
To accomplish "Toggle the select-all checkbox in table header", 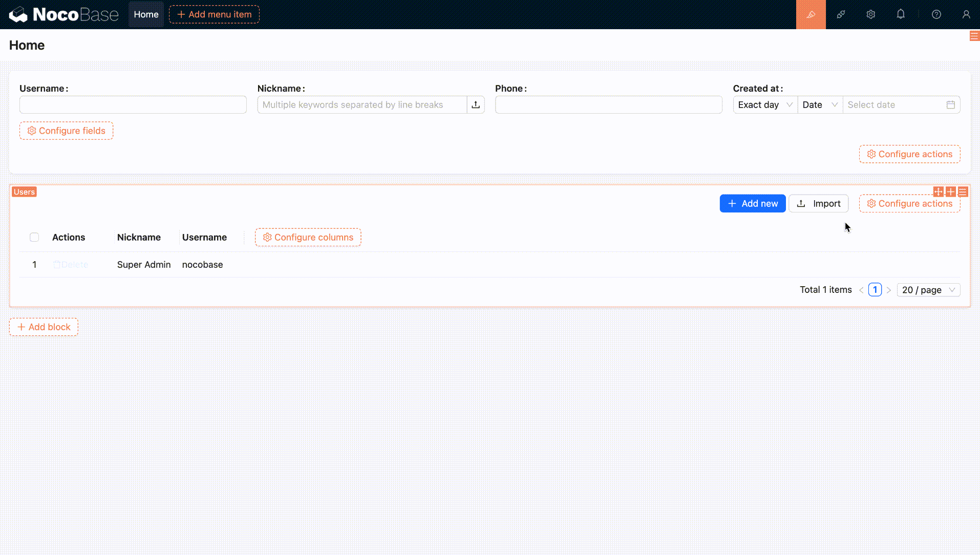I will click(x=34, y=237).
